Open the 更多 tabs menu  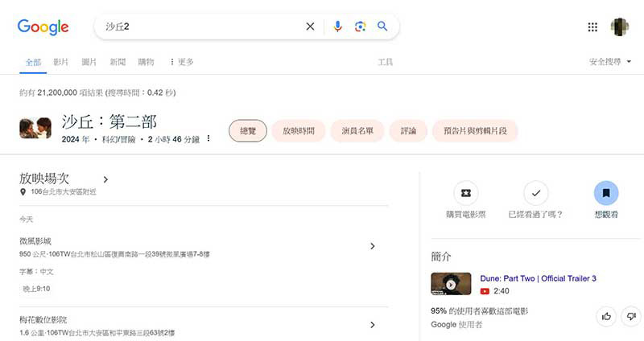tap(182, 62)
